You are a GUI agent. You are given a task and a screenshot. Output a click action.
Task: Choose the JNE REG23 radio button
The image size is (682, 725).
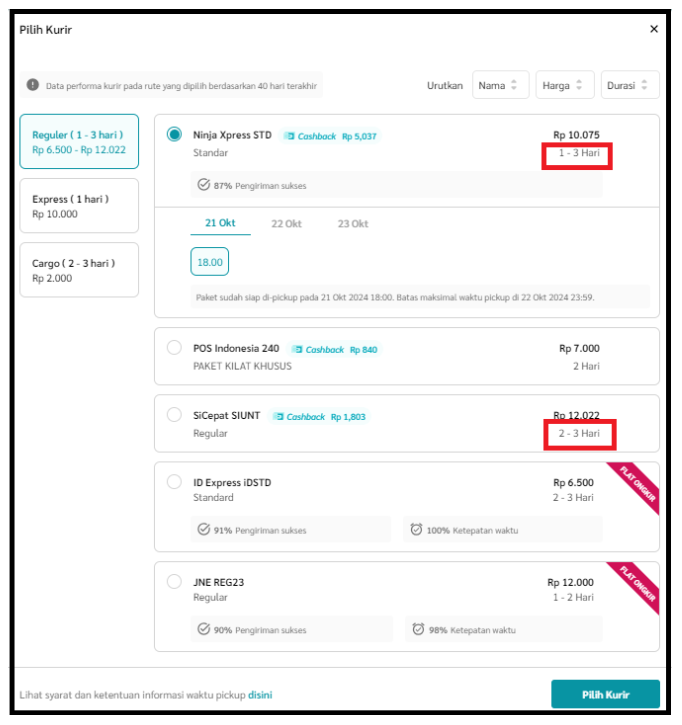[x=175, y=581]
